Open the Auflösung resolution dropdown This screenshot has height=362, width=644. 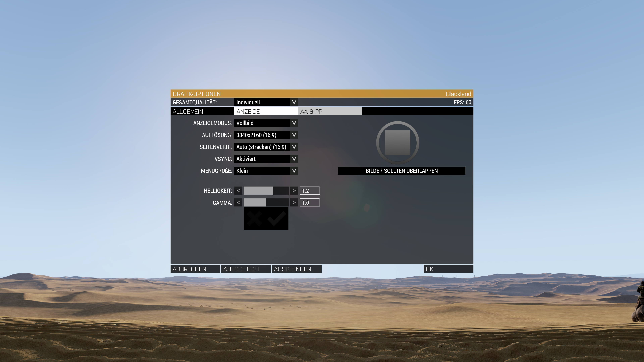294,135
